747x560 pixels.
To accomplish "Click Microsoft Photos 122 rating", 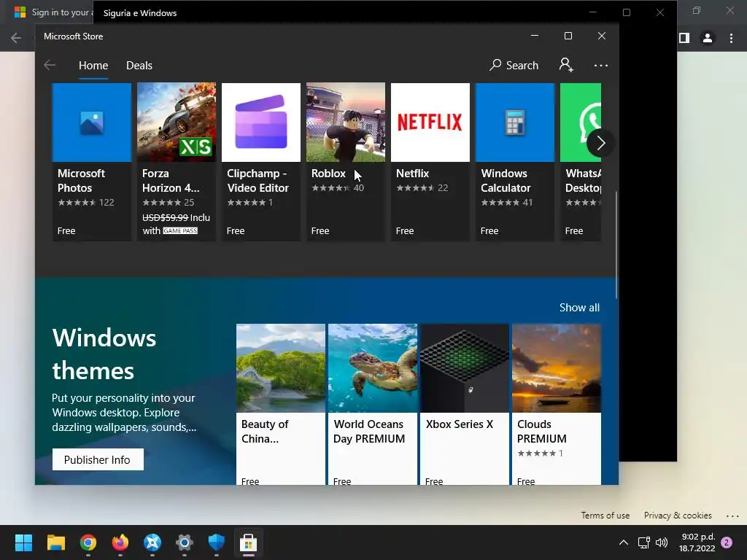I will pyautogui.click(x=86, y=203).
